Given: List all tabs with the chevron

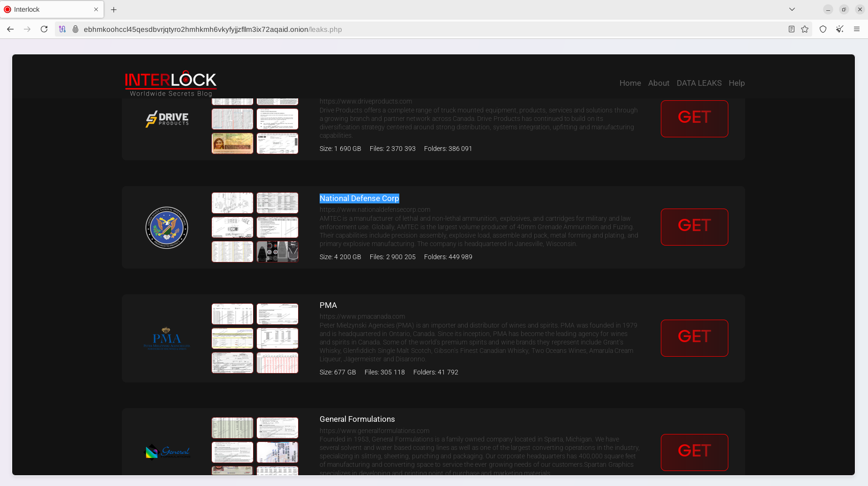Looking at the screenshot, I should tap(792, 9).
